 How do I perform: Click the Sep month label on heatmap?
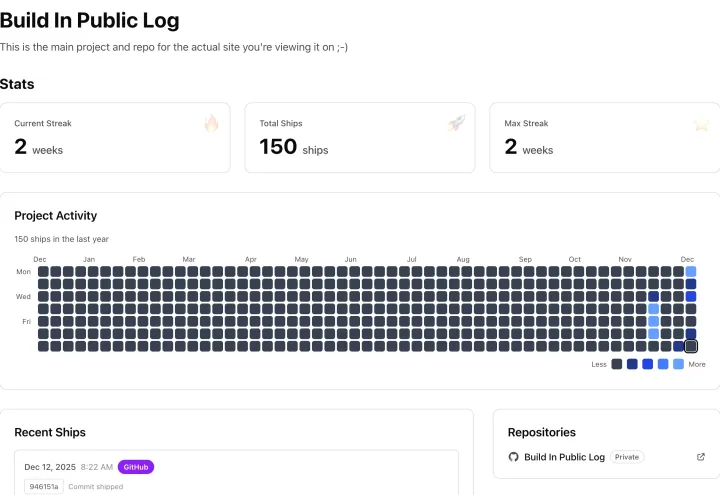(x=525, y=259)
